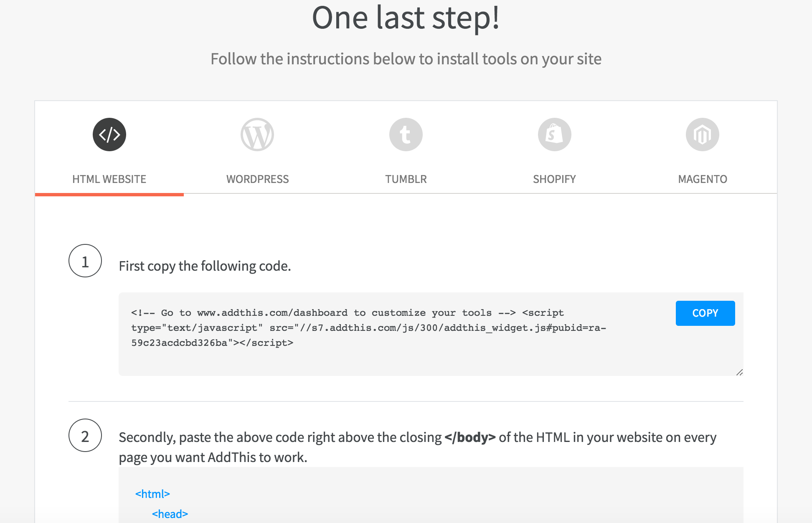The image size is (812, 523).
Task: Click the step 2 circle number
Action: pyautogui.click(x=85, y=436)
